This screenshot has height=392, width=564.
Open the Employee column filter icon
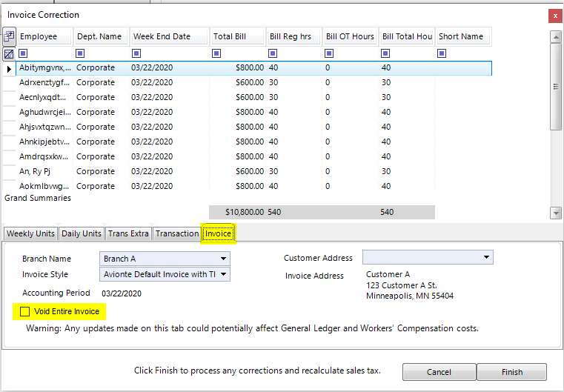click(23, 53)
